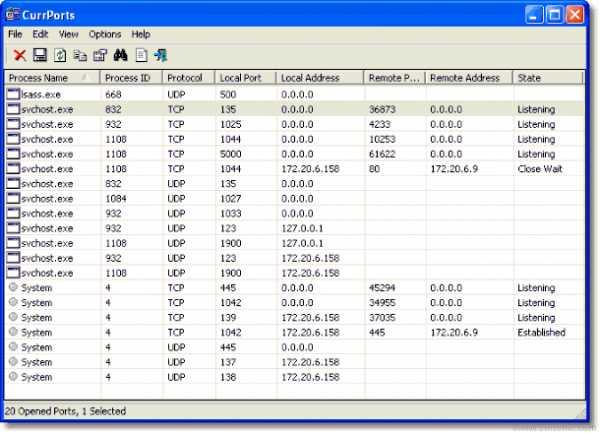Click System icon in remote port 45294 row
Viewport: 600px width, 433px height.
pos(13,287)
